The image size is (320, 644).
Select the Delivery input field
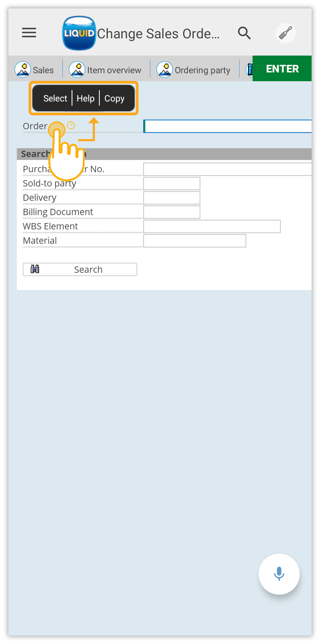tap(172, 198)
